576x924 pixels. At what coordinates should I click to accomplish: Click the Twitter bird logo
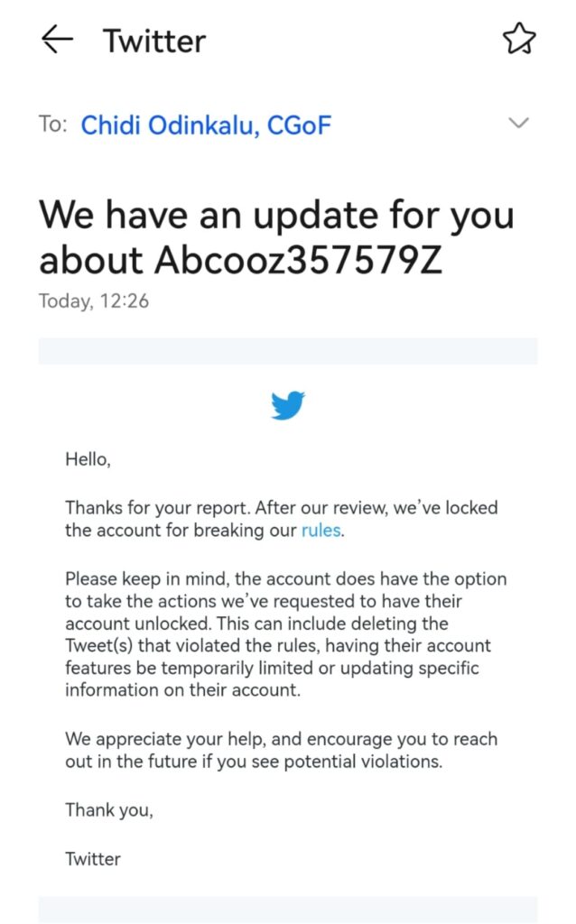pos(288,406)
